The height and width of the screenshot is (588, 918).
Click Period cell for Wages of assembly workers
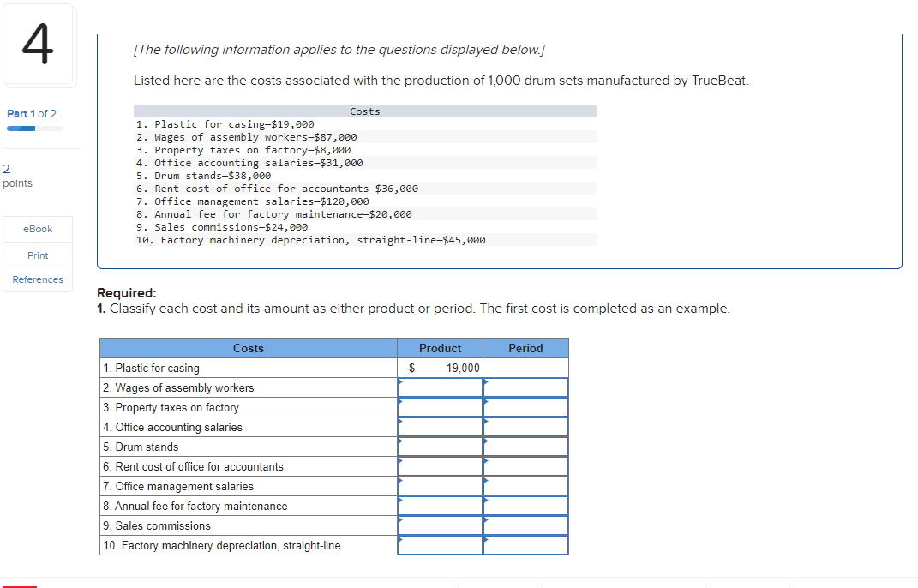(525, 387)
